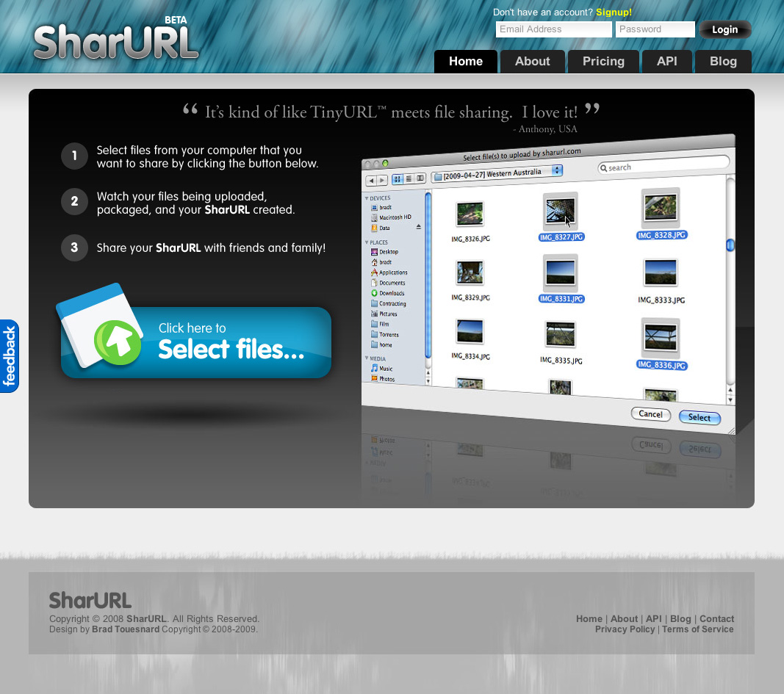
Task: Click the blue Select button in the file dialog
Action: coord(700,417)
